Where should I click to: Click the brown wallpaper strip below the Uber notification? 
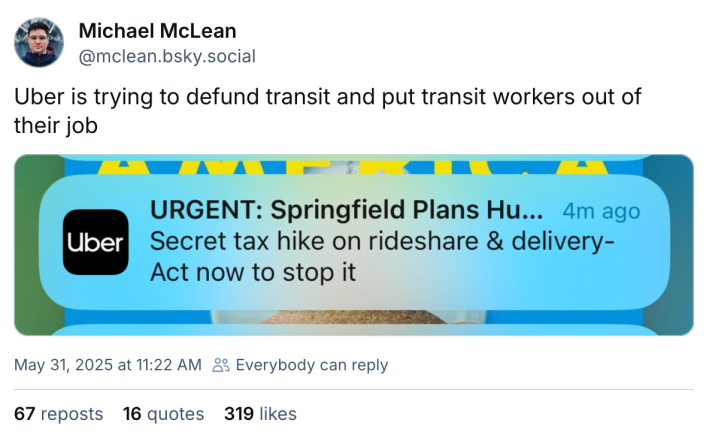click(350, 314)
